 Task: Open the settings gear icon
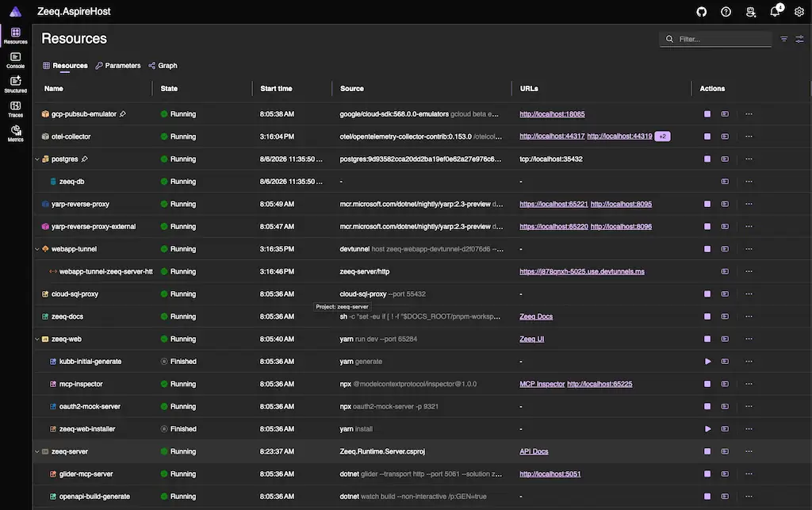[799, 11]
